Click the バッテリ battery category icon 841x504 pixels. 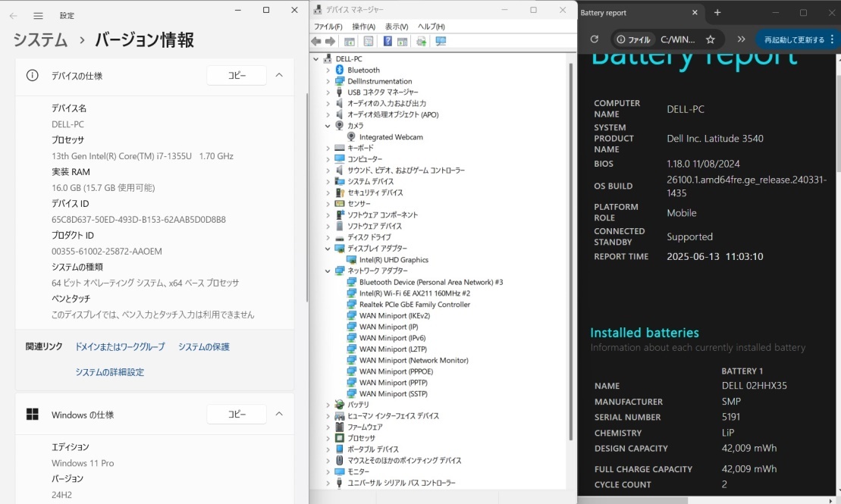[340, 404]
